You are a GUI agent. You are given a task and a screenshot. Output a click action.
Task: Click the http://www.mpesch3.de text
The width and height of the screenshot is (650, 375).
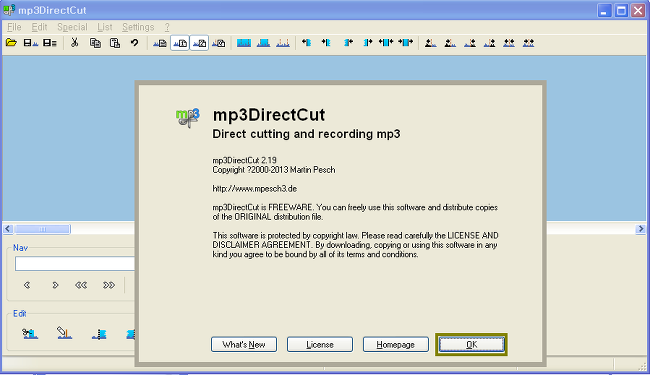pos(255,189)
